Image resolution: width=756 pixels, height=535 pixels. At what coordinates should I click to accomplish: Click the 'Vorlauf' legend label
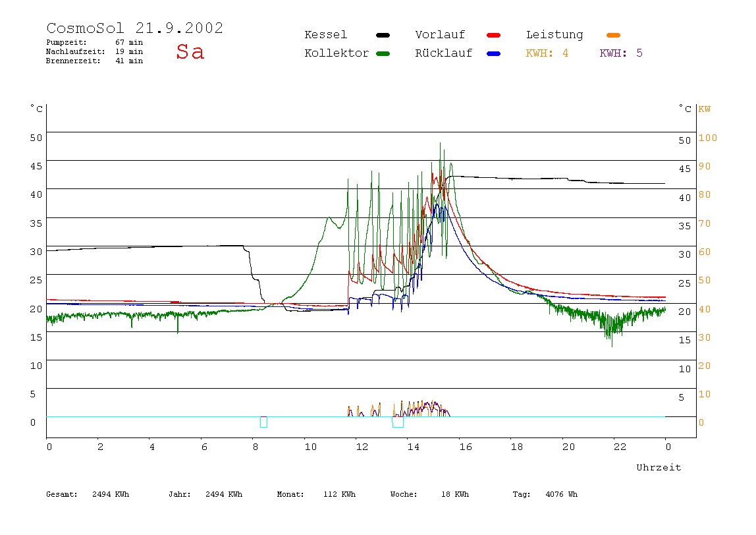point(440,35)
